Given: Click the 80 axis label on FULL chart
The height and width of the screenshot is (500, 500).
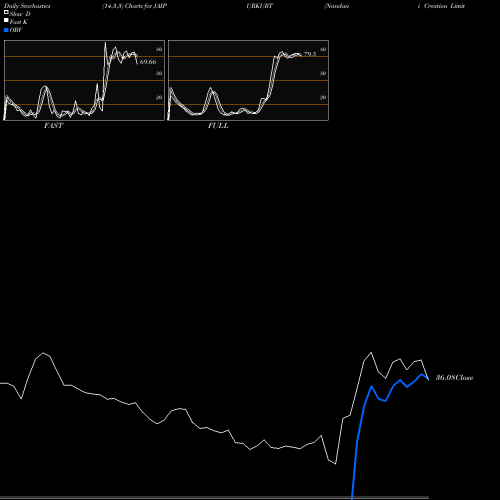Looking at the screenshot, I should click(323, 49).
